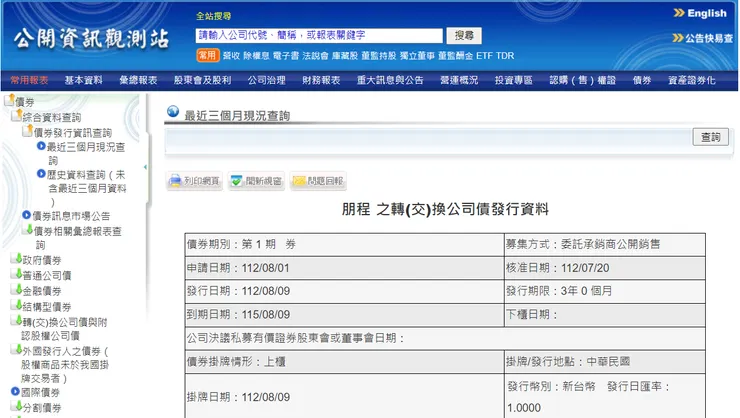
Task: Click the 庫藏股 quick link
Action: coord(345,56)
